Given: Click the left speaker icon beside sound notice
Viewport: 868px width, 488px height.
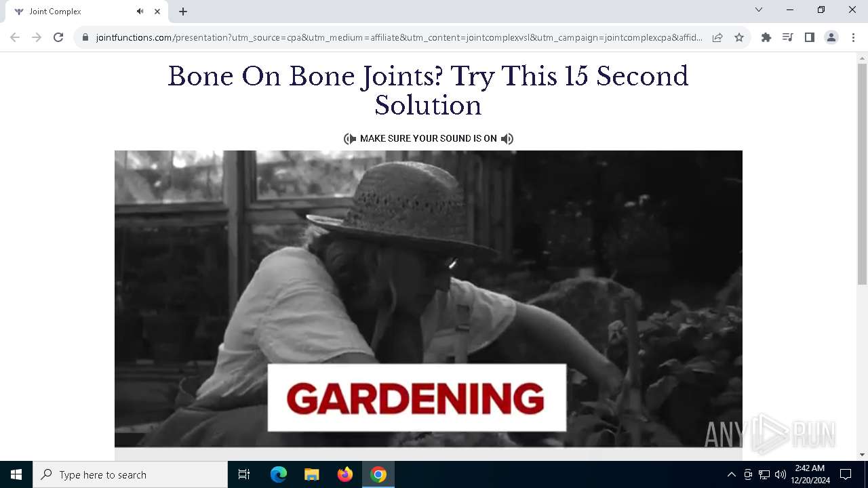Looking at the screenshot, I should (350, 138).
